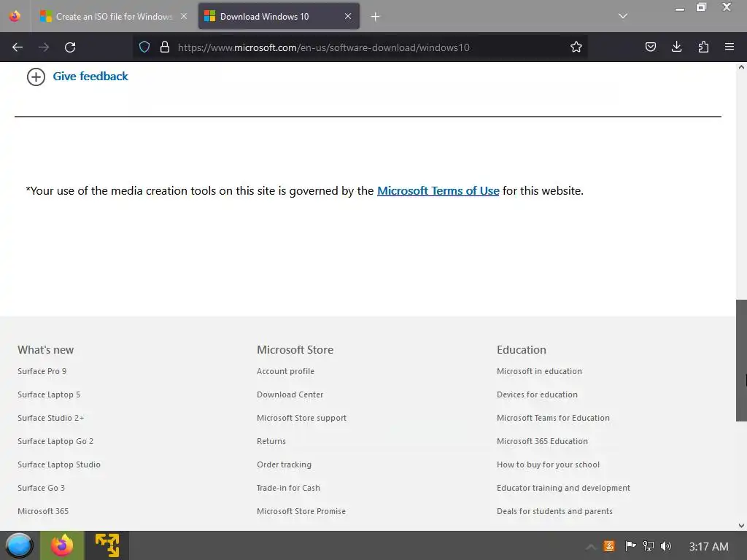Click the scrollbar down arrow
This screenshot has height=560, width=747.
(x=741, y=526)
